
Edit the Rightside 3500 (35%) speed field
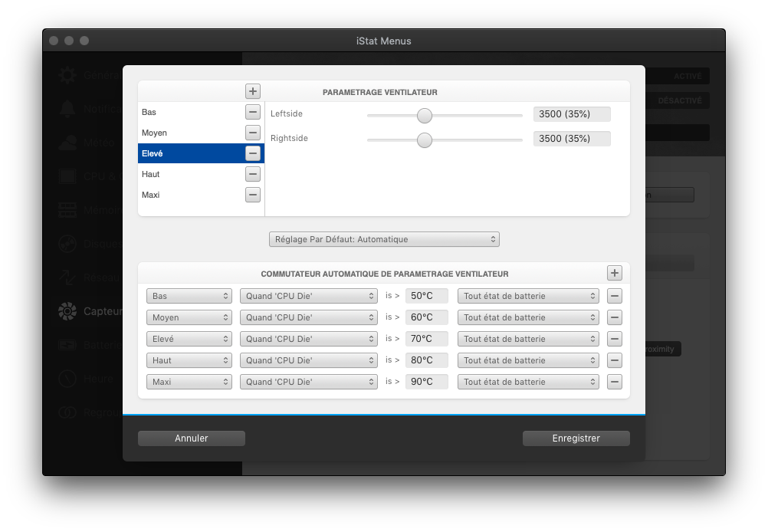pos(572,139)
